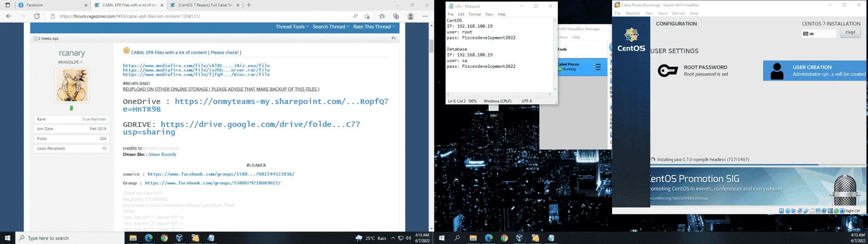Refresh the ragezone forum page

point(37,16)
